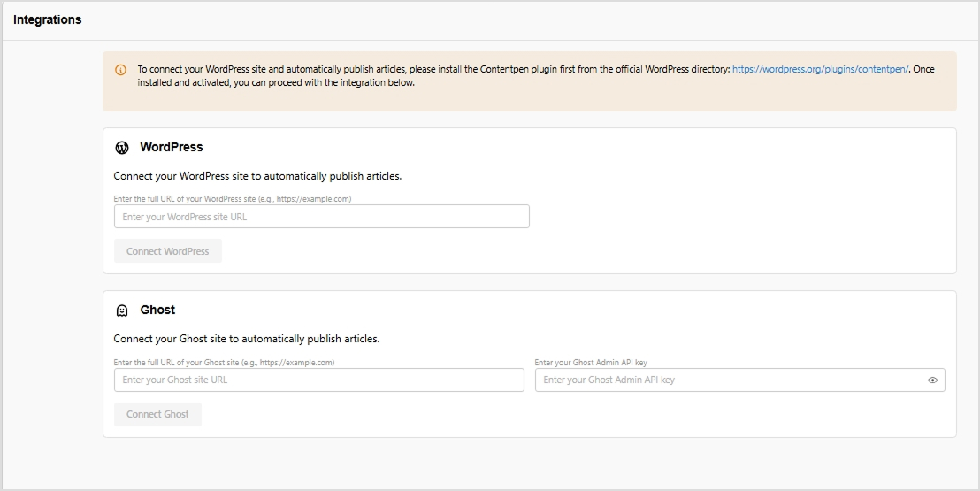The image size is (980, 491).
Task: Click the Connect Ghost button
Action: (157, 414)
